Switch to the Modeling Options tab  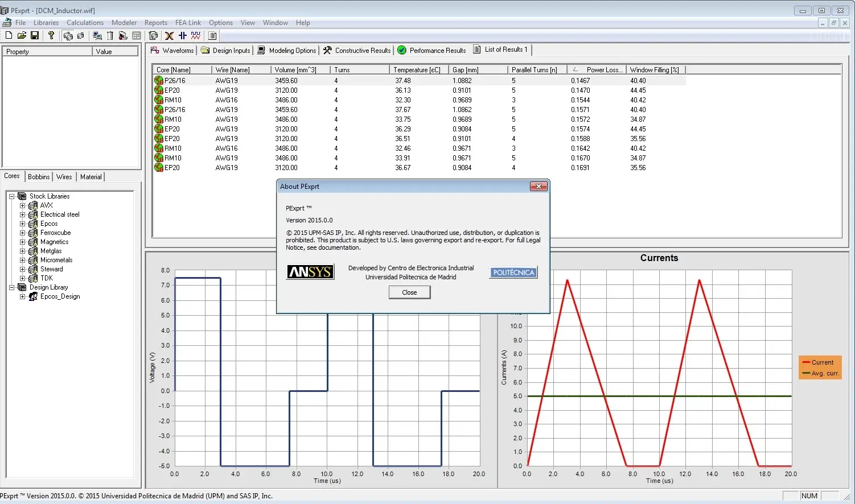286,50
